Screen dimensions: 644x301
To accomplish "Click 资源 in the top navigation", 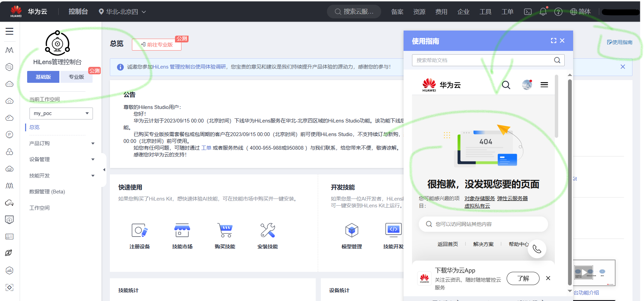I will click(x=419, y=12).
